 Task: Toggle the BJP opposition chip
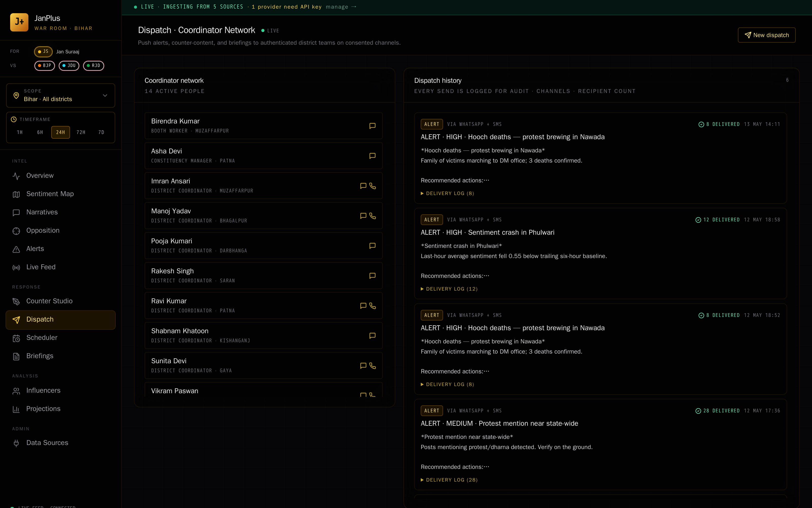pyautogui.click(x=45, y=66)
